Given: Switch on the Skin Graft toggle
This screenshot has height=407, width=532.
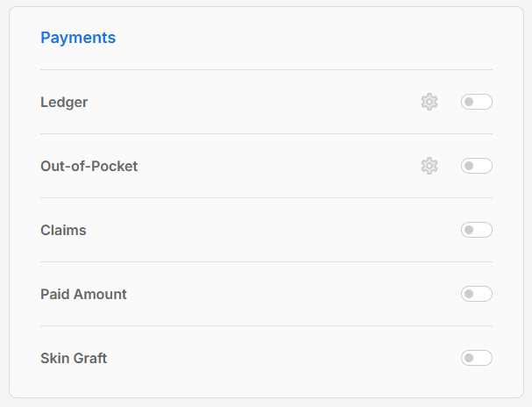Looking at the screenshot, I should click(476, 358).
